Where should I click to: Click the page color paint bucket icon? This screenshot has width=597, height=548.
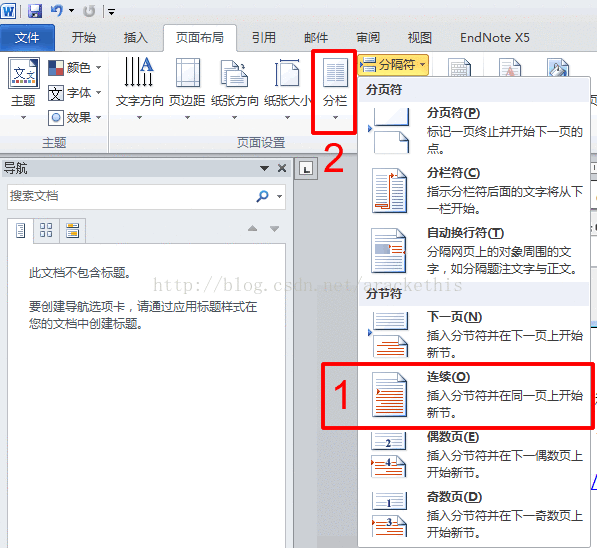(557, 68)
